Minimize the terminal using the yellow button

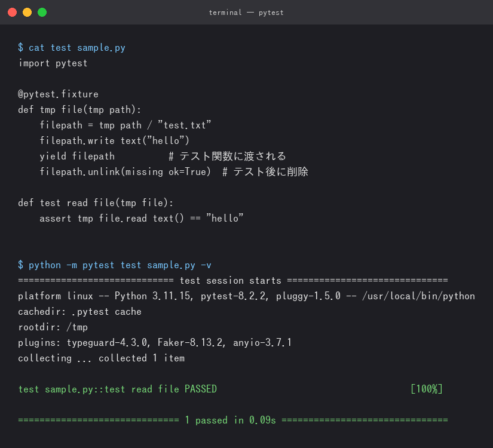[27, 13]
